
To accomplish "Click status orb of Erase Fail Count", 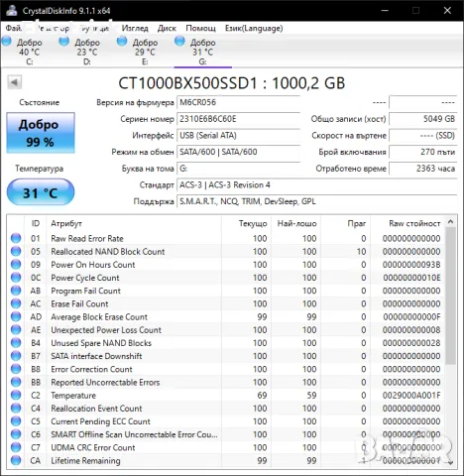I will [x=16, y=303].
